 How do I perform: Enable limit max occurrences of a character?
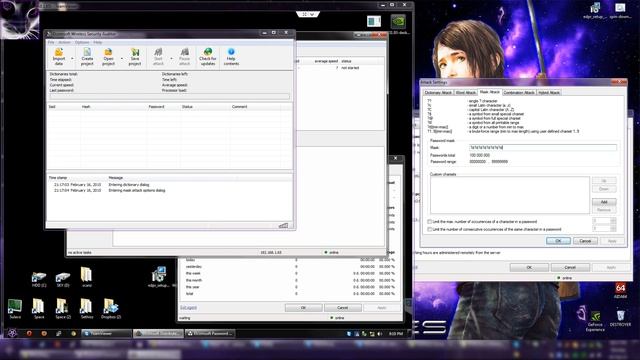[x=429, y=222]
